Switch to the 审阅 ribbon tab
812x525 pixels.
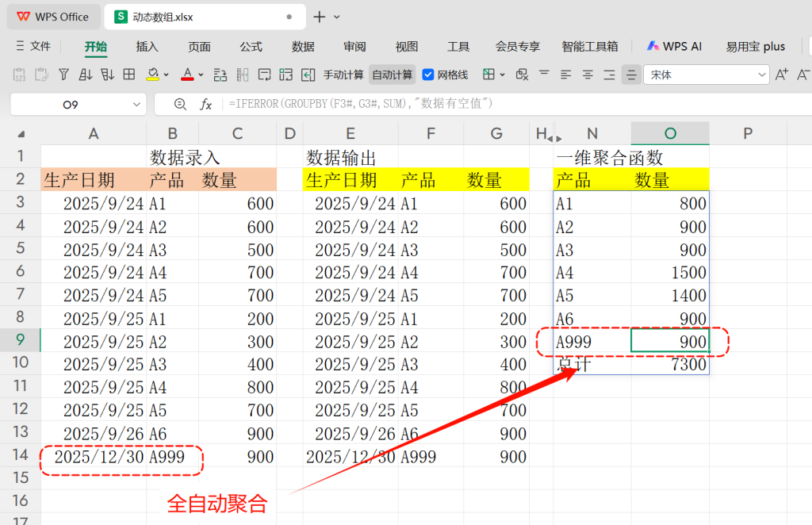point(354,47)
